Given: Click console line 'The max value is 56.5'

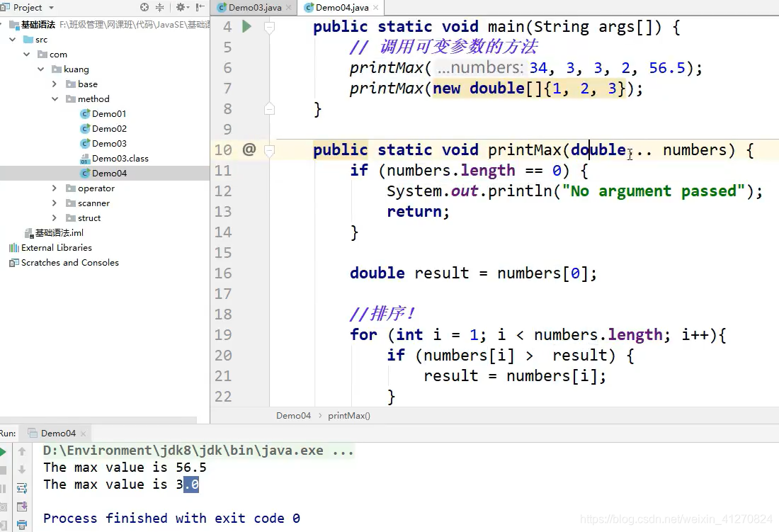Looking at the screenshot, I should pyautogui.click(x=125, y=468).
